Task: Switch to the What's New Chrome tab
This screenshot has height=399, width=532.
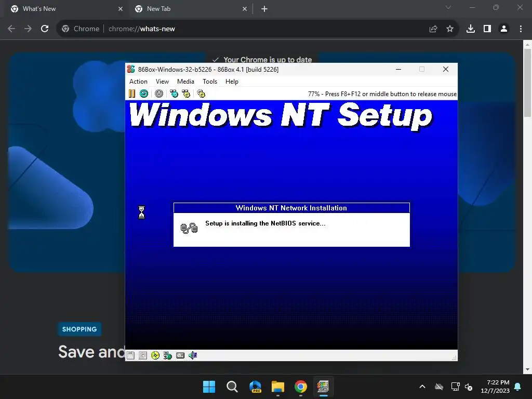Action: point(66,9)
